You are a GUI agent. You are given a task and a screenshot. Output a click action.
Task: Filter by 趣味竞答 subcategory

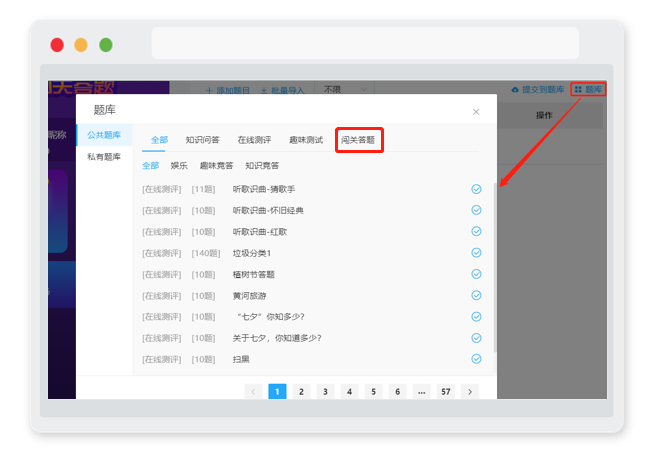[x=216, y=165]
